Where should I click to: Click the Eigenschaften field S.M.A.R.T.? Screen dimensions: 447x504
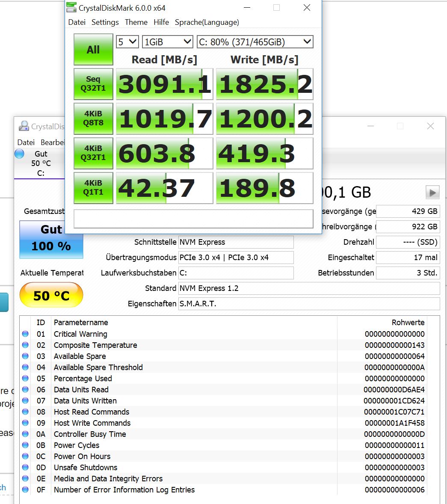tap(309, 304)
